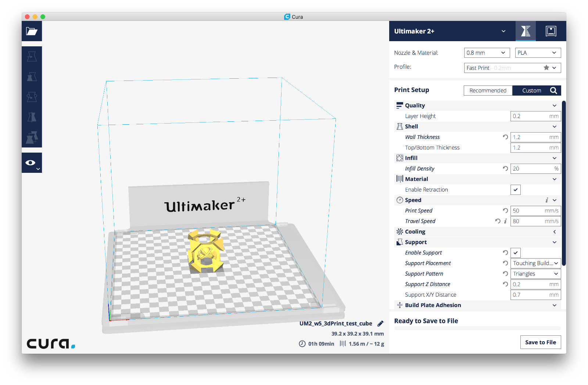Reset Travel Speed with revert arrow
This screenshot has width=588, height=385.
[498, 221]
